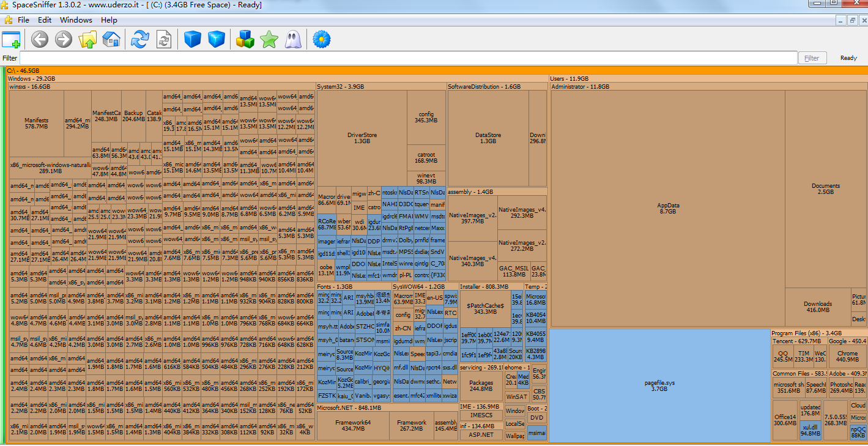Expand the Documents 2.5GB folder block
The width and height of the screenshot is (868, 446).
pos(825,188)
